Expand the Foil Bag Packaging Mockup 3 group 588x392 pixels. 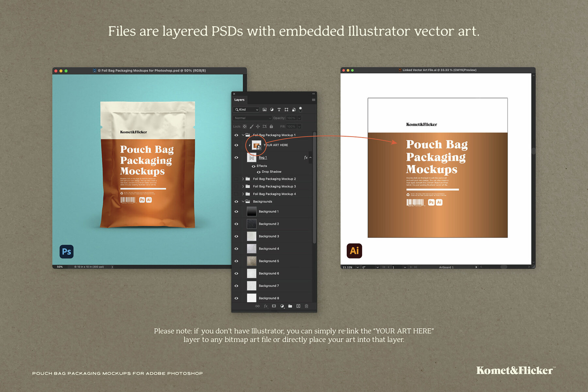(x=242, y=186)
